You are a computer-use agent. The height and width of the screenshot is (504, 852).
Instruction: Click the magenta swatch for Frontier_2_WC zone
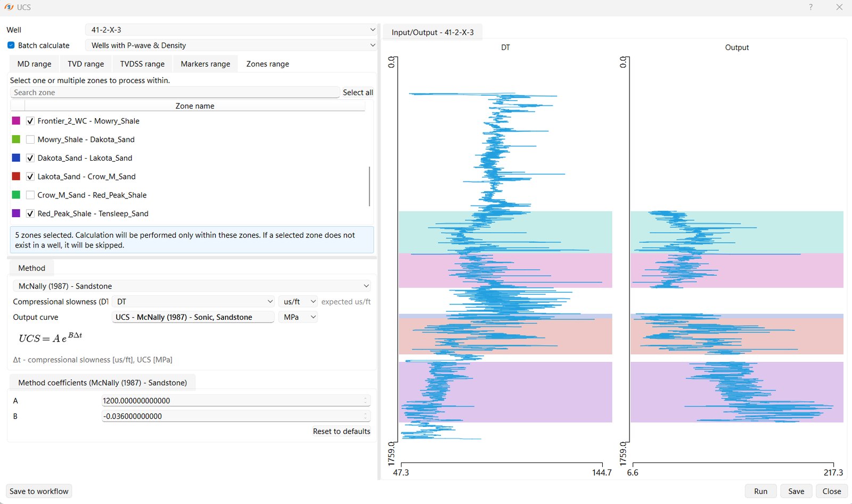click(16, 121)
